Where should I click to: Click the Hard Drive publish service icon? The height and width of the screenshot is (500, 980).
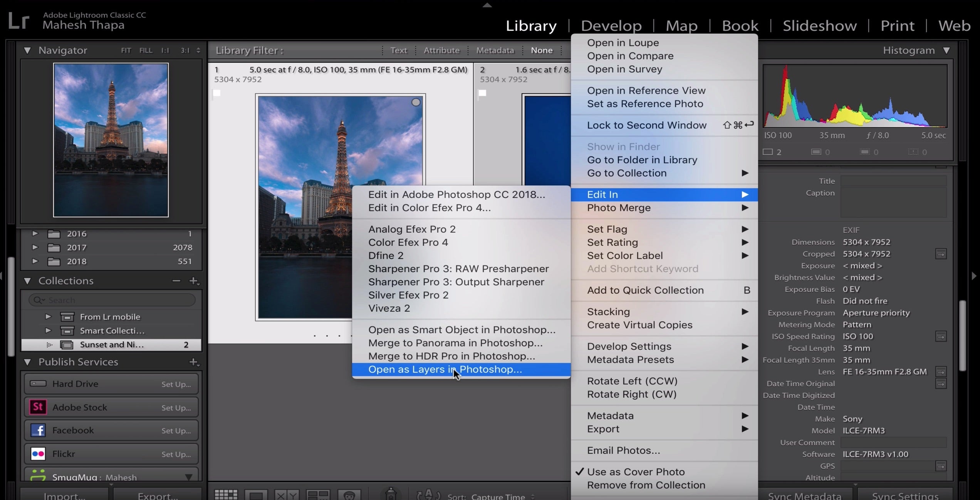(38, 383)
